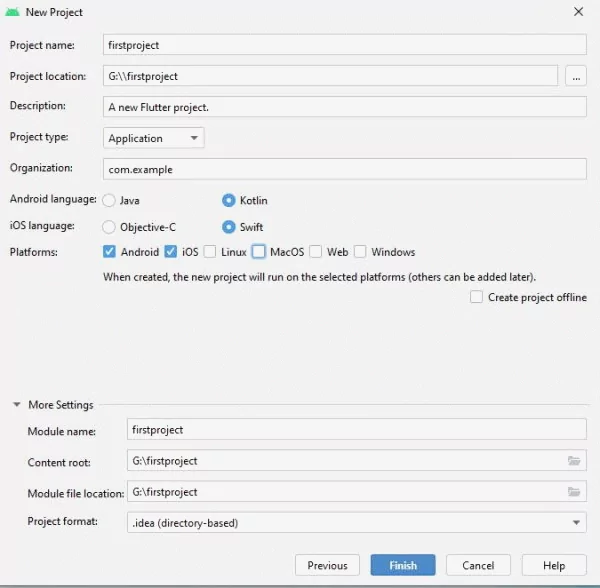This screenshot has width=600, height=588.
Task: Choose Swift for iOS language
Action: coord(229,227)
